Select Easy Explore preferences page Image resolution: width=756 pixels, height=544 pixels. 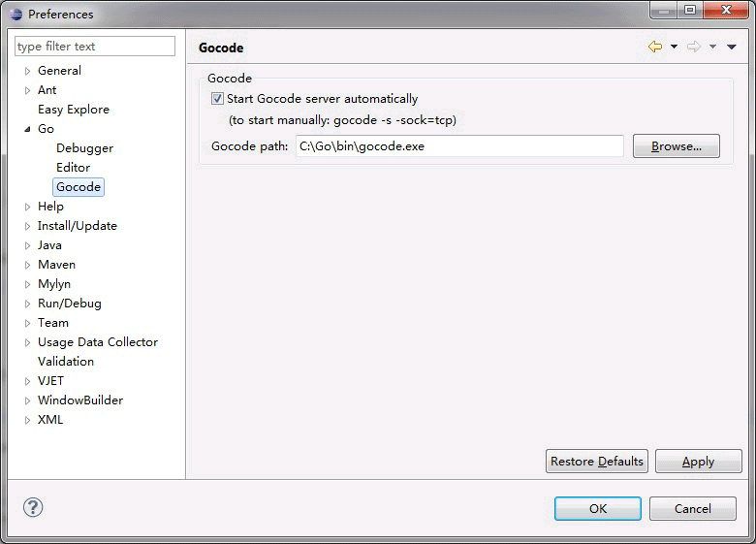74,110
